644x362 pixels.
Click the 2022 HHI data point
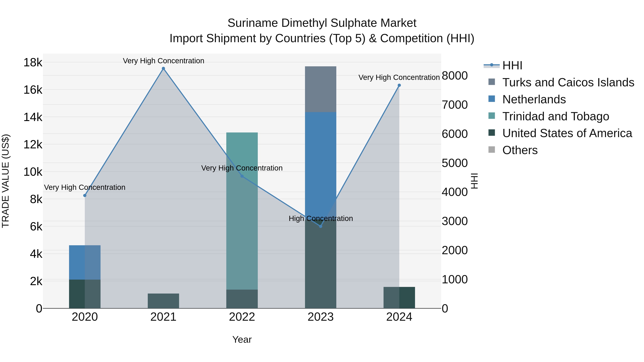[242, 176]
